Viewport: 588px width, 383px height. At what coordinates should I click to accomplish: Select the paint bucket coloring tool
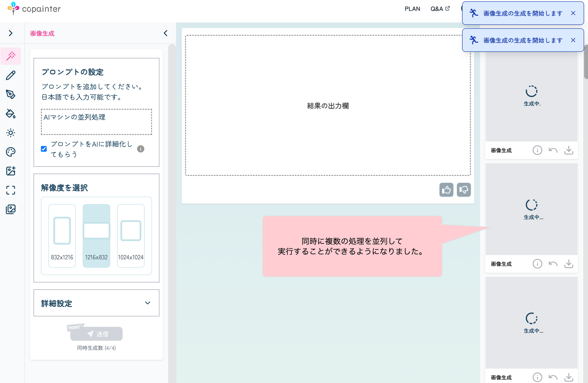point(11,113)
